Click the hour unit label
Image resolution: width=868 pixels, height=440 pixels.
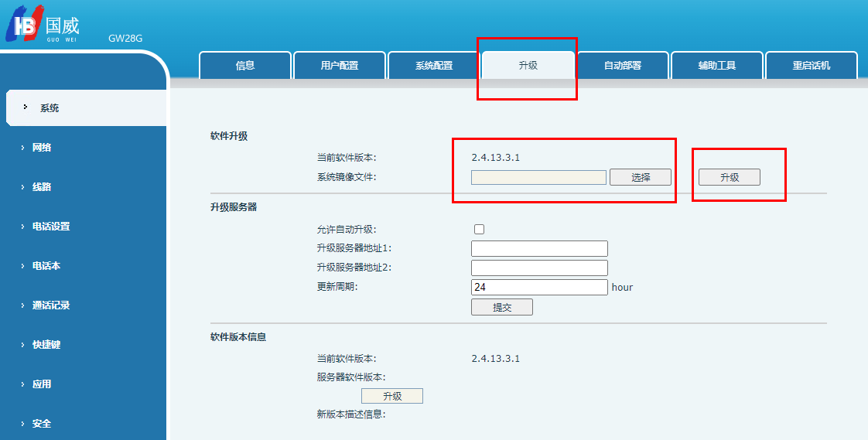[622, 287]
